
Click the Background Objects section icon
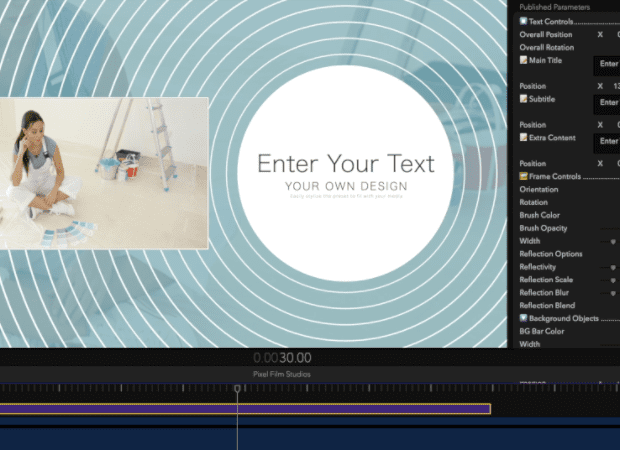pyautogui.click(x=523, y=318)
